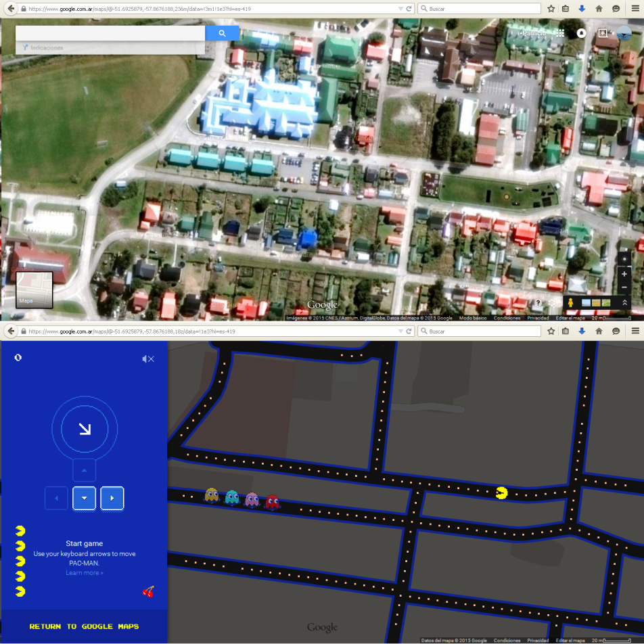
Task: Click the show my location target button
Action: (x=624, y=259)
